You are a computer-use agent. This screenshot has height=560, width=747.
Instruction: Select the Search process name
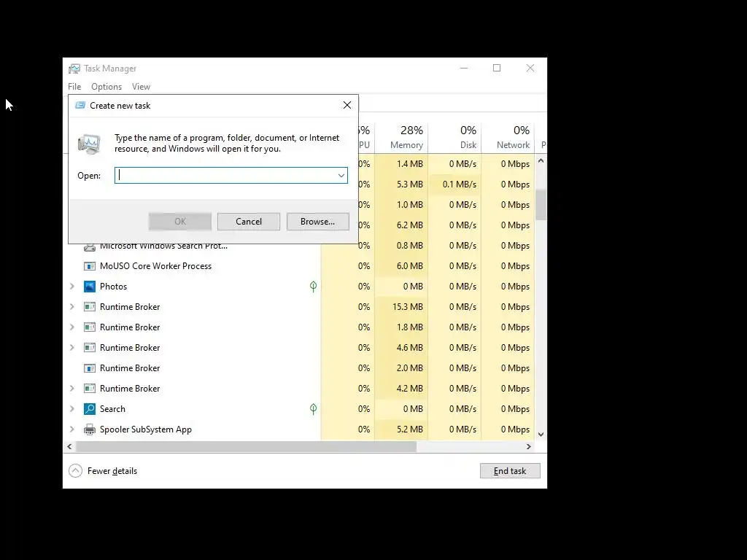pyautogui.click(x=112, y=409)
